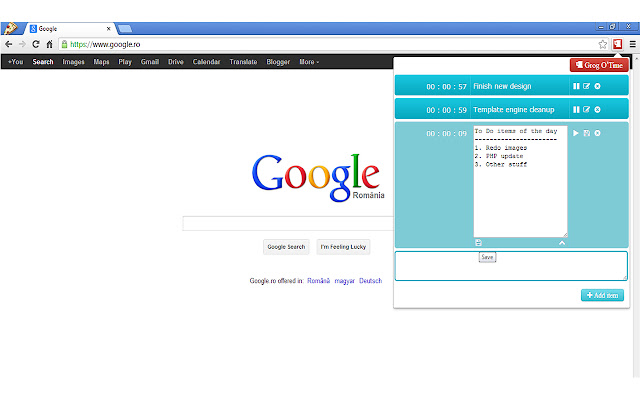The width and height of the screenshot is (640, 400).
Task: Click the 00 : 00 : 59 timer text
Action: (446, 110)
